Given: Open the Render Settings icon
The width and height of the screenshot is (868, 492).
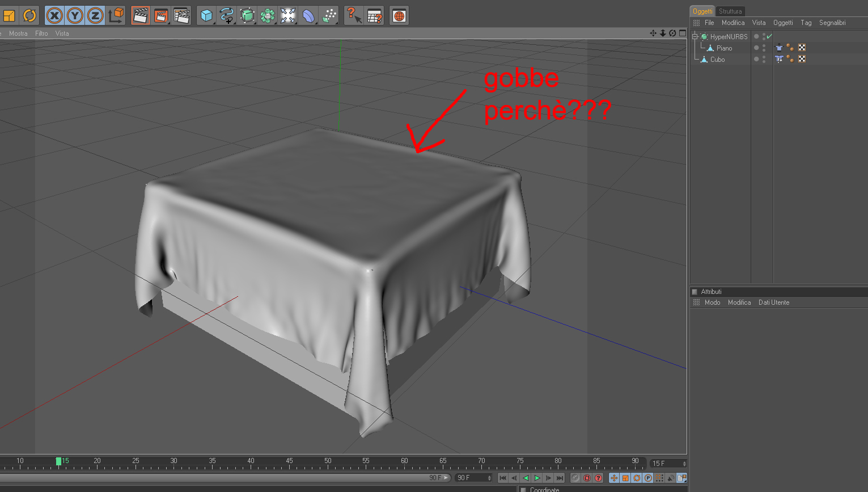Looking at the screenshot, I should coord(181,15).
